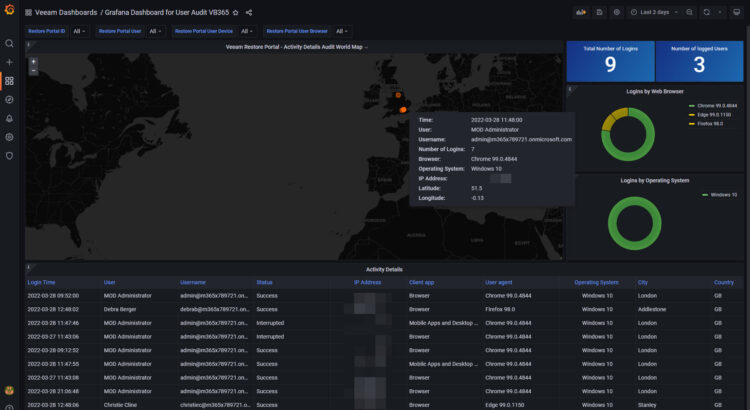Click the Total Number of Logins stat panel
The width and height of the screenshot is (750, 410).
[x=610, y=61]
